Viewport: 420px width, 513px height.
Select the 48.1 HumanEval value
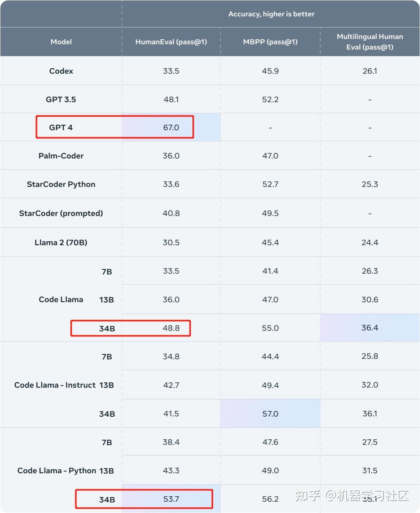point(171,99)
